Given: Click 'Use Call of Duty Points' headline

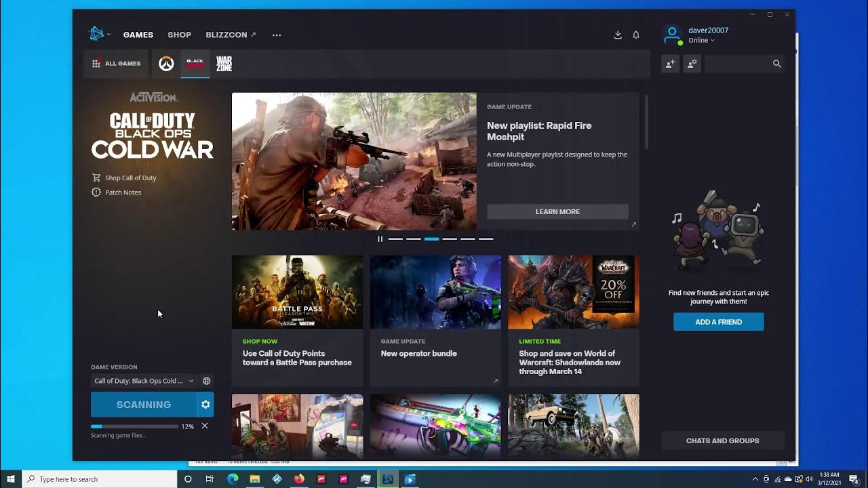Looking at the screenshot, I should [297, 358].
